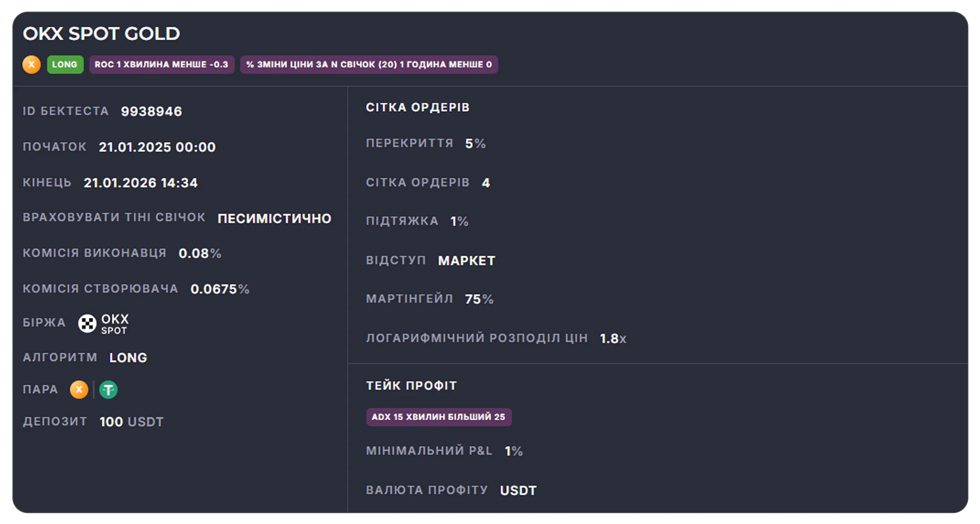The width and height of the screenshot is (980, 524).
Task: Click deposit value 100 USDT
Action: 132,422
